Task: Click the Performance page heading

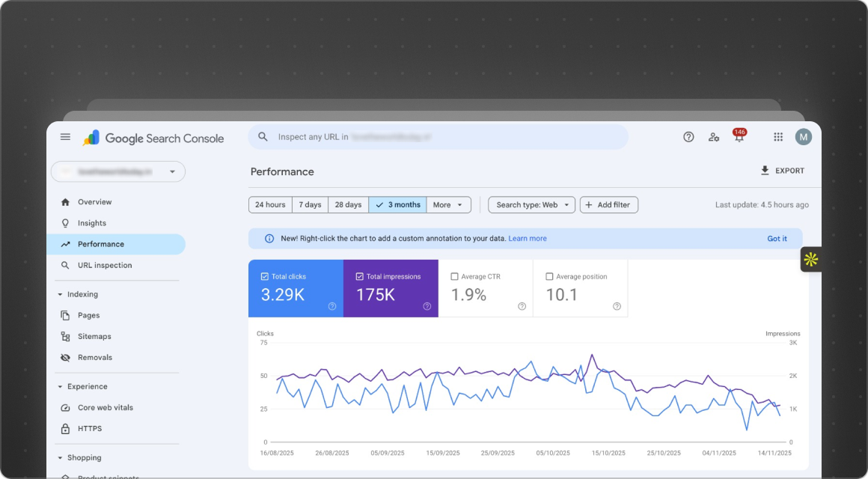Action: point(282,171)
